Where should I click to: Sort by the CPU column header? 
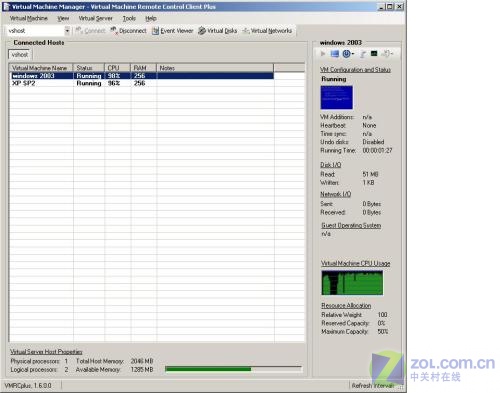(117, 68)
